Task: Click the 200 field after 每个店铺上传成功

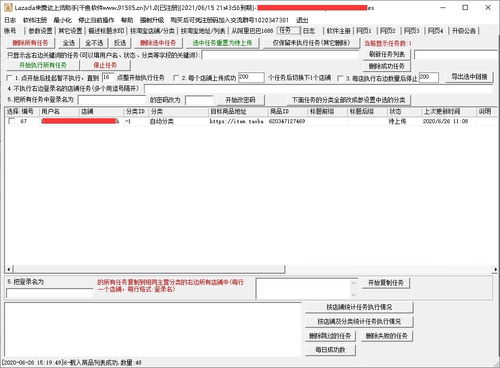Action: tap(251, 78)
